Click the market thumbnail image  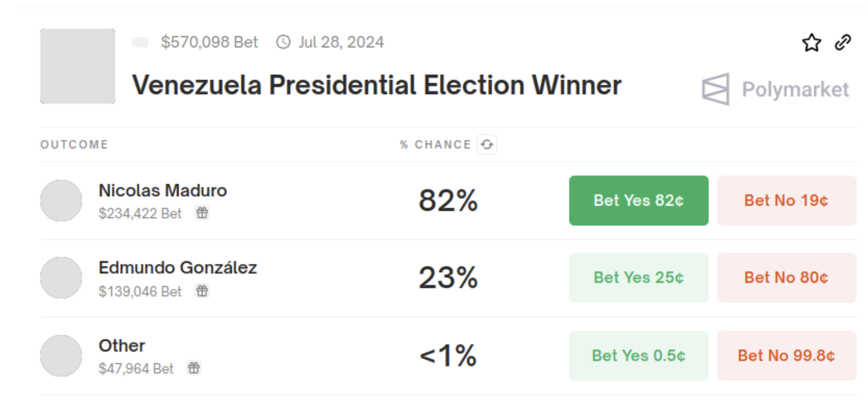coord(78,66)
